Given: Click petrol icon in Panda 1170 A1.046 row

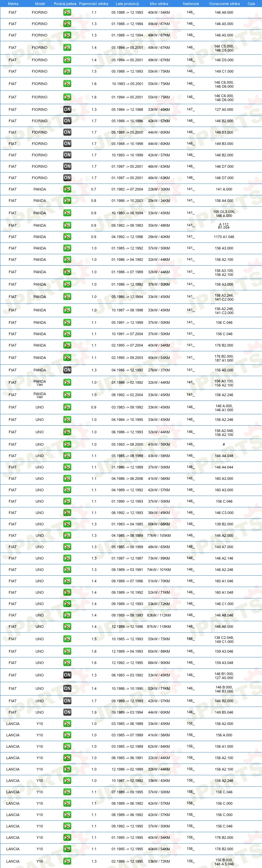Looking at the screenshot, I should pos(67,237).
